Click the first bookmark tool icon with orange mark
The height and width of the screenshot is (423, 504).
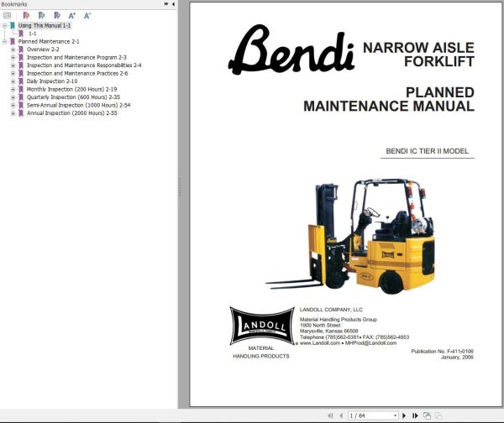tap(26, 15)
